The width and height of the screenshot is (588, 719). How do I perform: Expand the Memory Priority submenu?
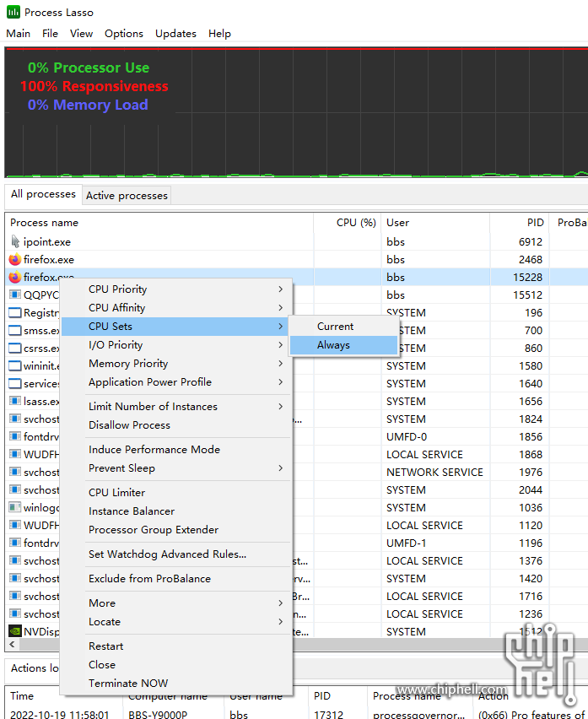tap(177, 364)
